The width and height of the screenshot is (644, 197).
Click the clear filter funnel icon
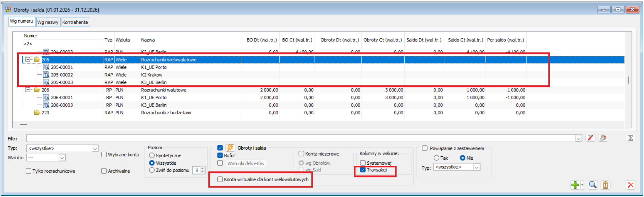590,138
